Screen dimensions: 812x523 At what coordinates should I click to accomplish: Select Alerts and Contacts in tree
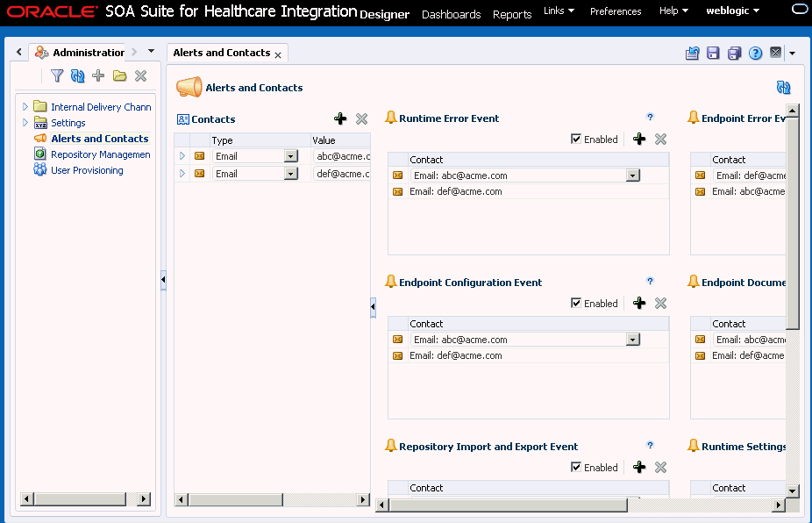click(x=99, y=139)
